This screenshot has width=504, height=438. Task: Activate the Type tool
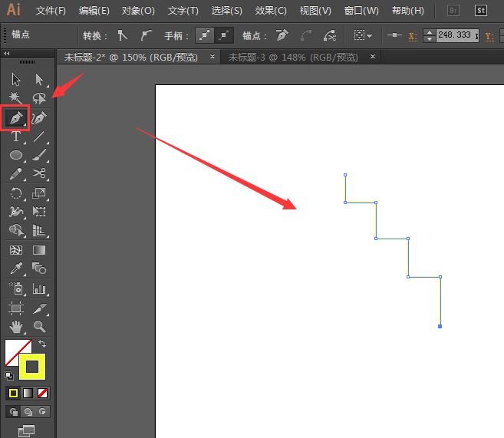coord(16,137)
